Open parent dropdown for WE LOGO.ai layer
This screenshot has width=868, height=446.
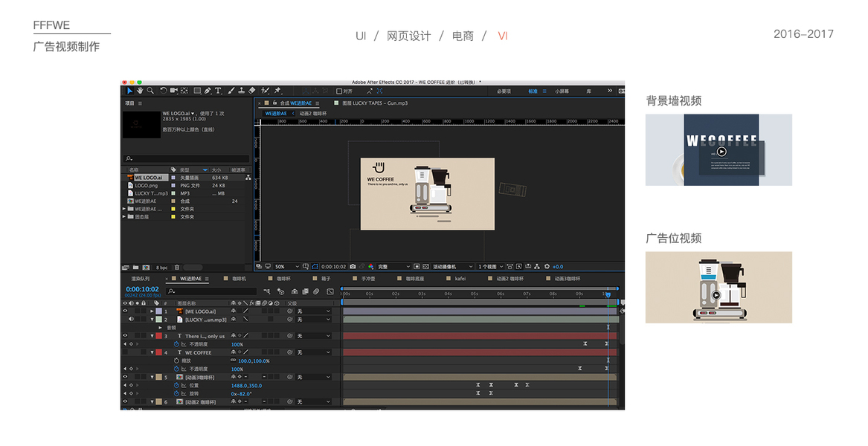(313, 311)
